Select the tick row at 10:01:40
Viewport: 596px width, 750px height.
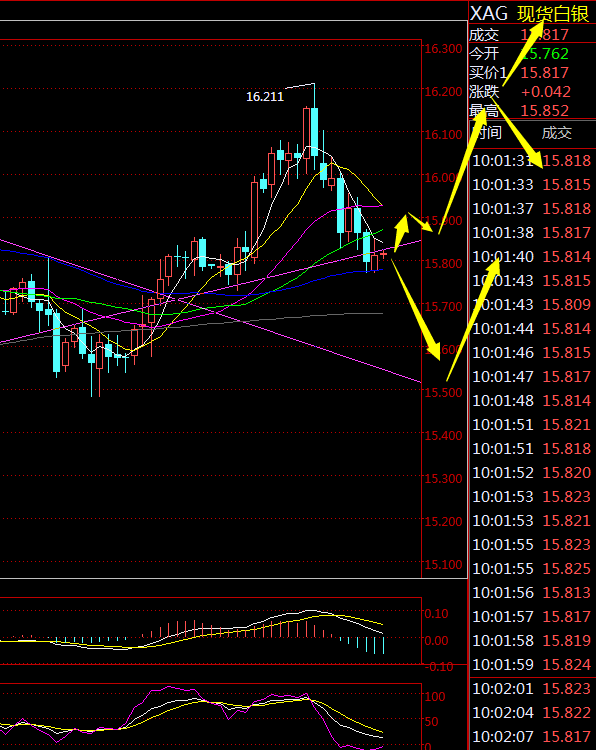(531, 257)
